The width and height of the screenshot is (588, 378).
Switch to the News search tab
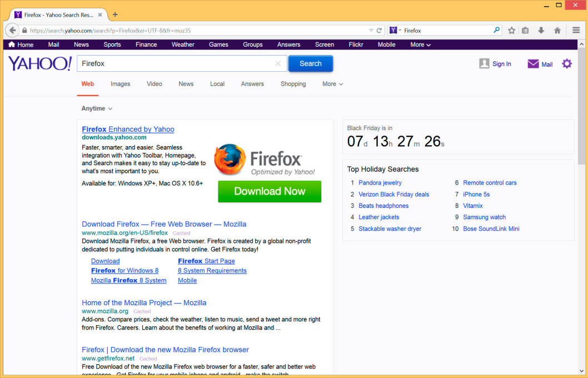point(186,84)
